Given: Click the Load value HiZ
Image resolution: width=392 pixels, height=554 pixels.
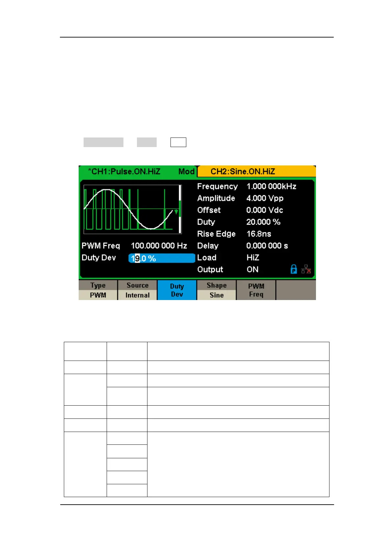Looking at the screenshot, I should click(x=253, y=258).
